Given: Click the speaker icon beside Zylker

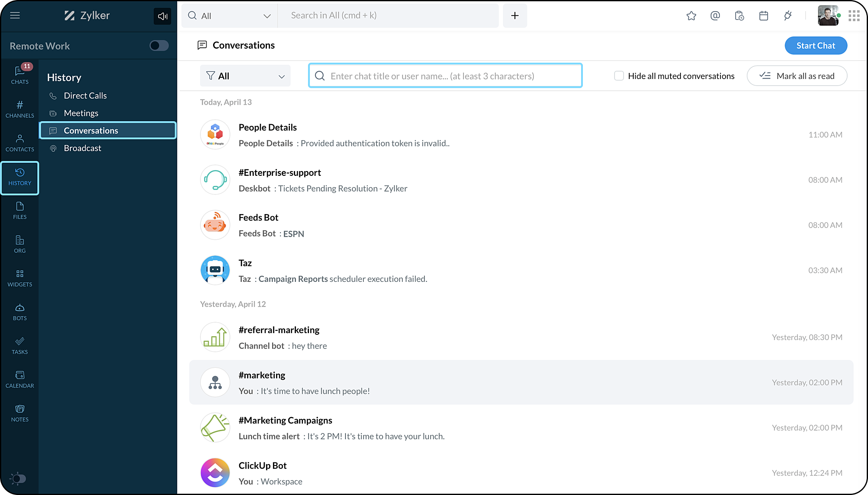Looking at the screenshot, I should (163, 16).
